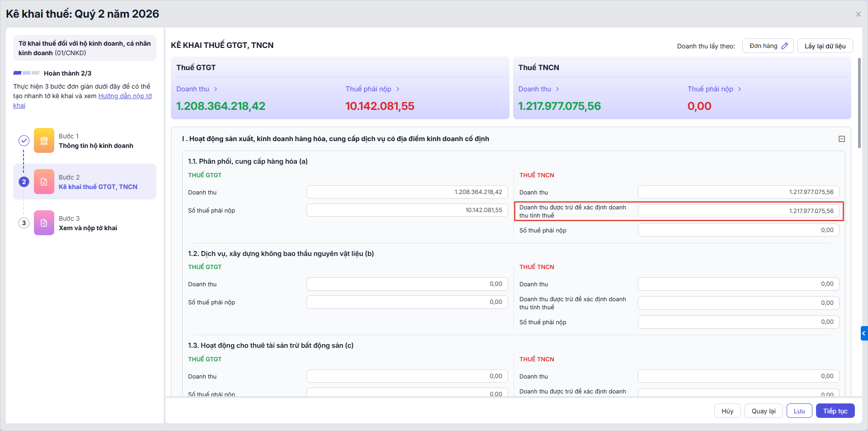The height and width of the screenshot is (431, 868).
Task: Click the Lấy lại dữ liệu button
Action: (825, 46)
